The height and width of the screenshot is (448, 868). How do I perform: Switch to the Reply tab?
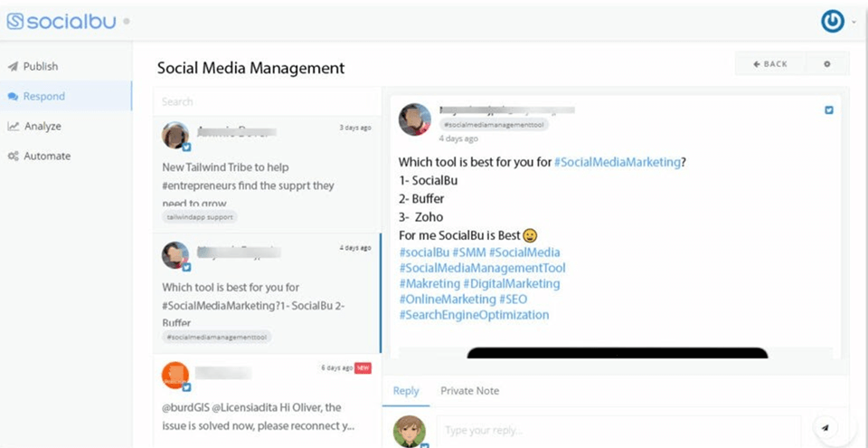pyautogui.click(x=406, y=391)
